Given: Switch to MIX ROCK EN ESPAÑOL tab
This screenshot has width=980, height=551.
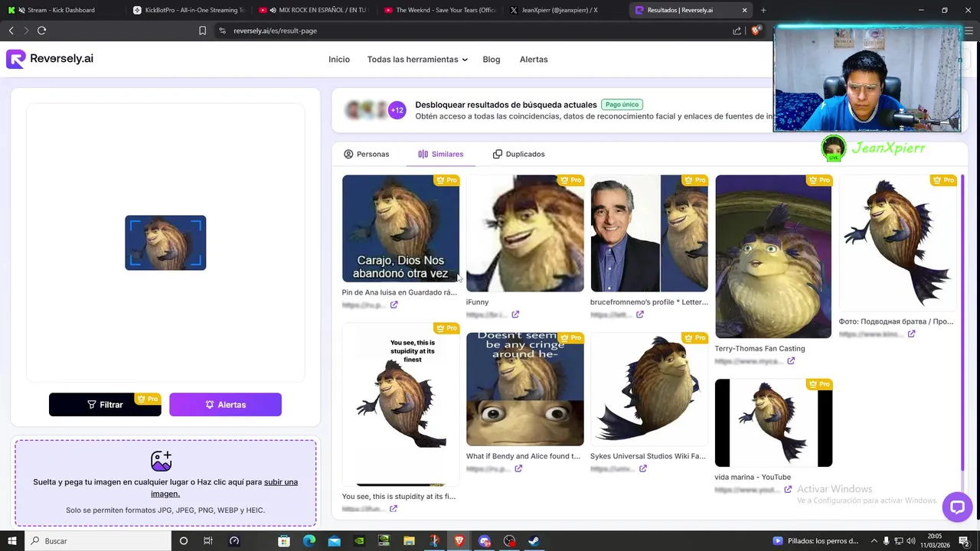Looking at the screenshot, I should pos(314,10).
